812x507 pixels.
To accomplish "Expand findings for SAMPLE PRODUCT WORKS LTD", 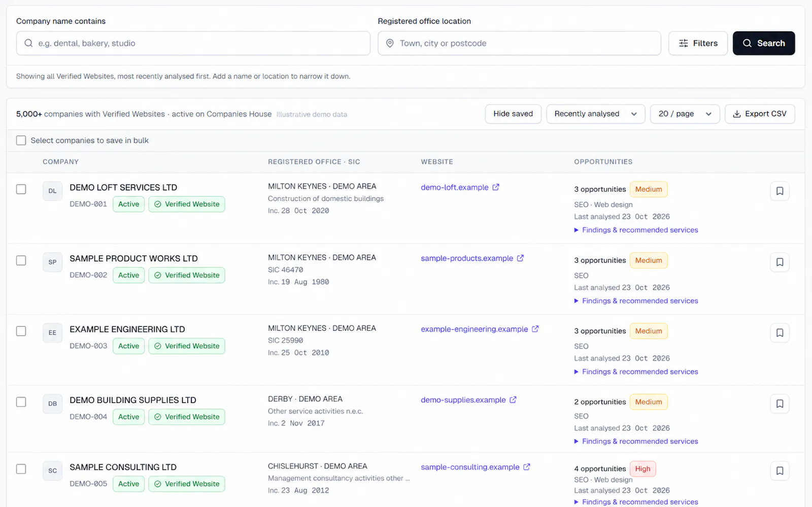I will click(x=636, y=301).
